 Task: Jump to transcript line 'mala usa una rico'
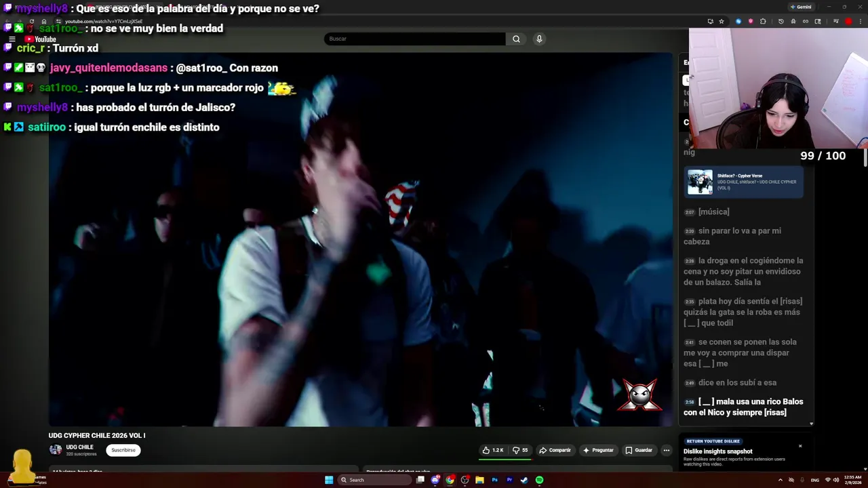pyautogui.click(x=743, y=407)
